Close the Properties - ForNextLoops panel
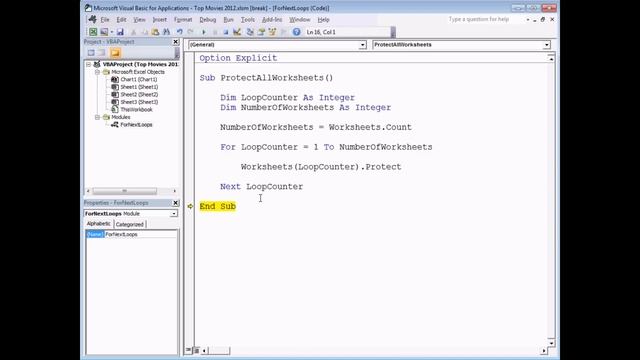Image resolution: width=640 pixels, height=360 pixels. click(x=176, y=203)
